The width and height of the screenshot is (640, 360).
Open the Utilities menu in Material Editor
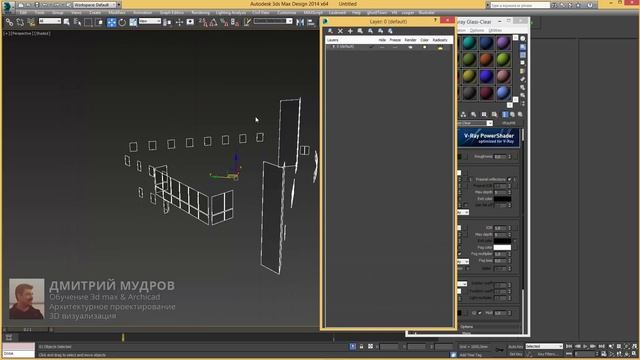click(x=495, y=30)
